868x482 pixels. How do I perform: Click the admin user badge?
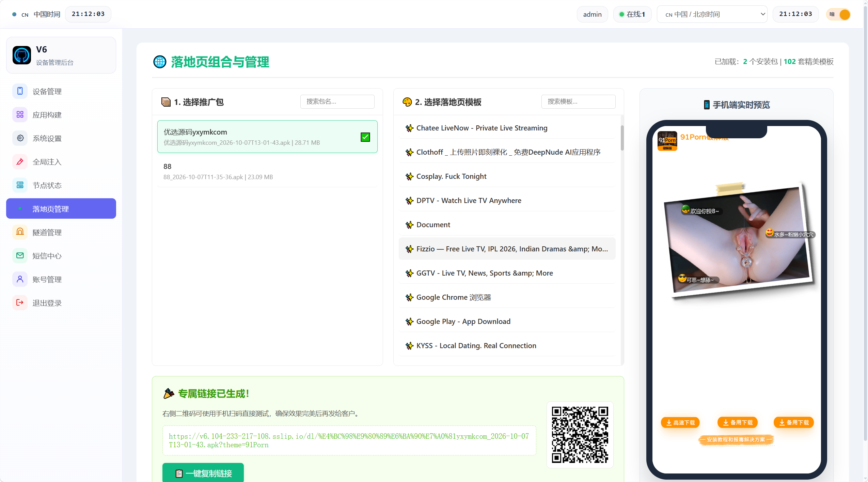(x=592, y=14)
